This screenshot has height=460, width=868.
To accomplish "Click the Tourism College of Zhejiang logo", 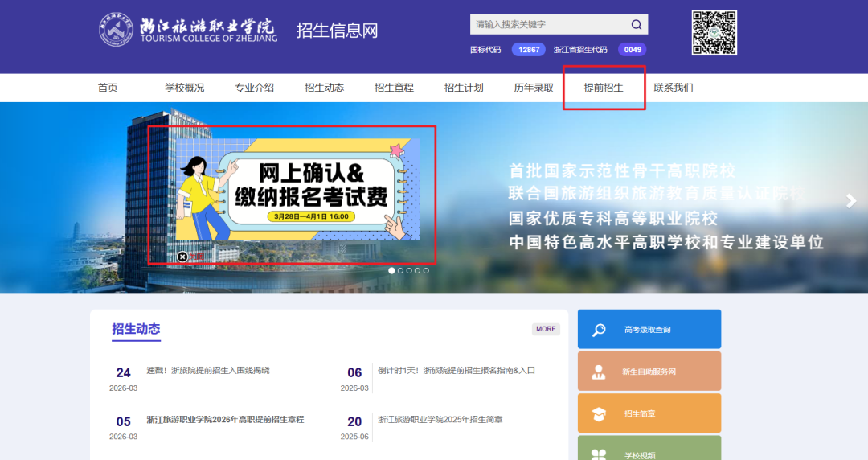I will point(188,29).
